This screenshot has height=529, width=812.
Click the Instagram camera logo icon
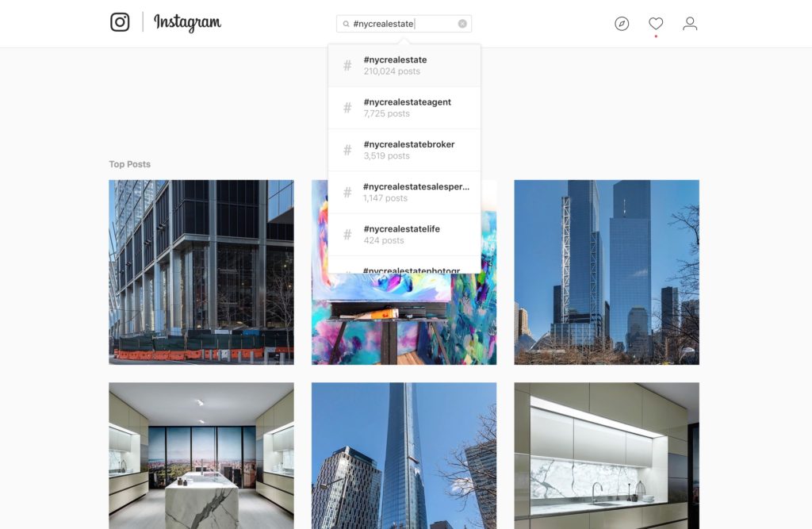click(x=120, y=22)
